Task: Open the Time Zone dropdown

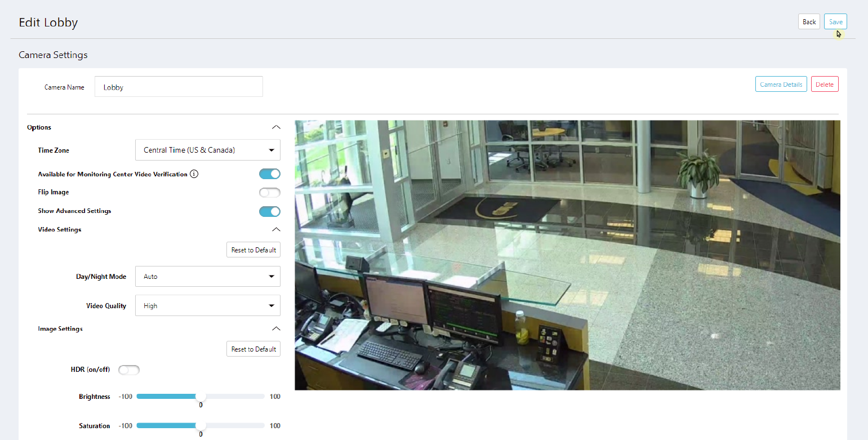Action: [207, 150]
